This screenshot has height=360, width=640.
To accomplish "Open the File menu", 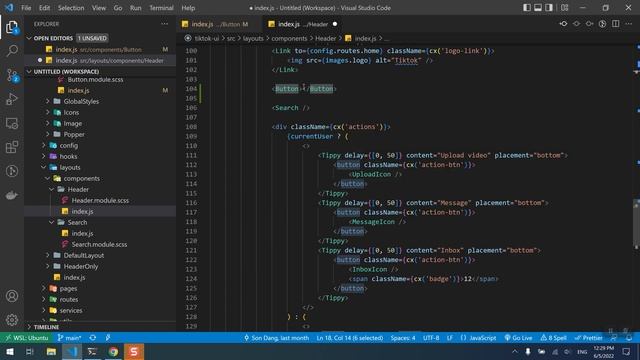I will pos(26,8).
